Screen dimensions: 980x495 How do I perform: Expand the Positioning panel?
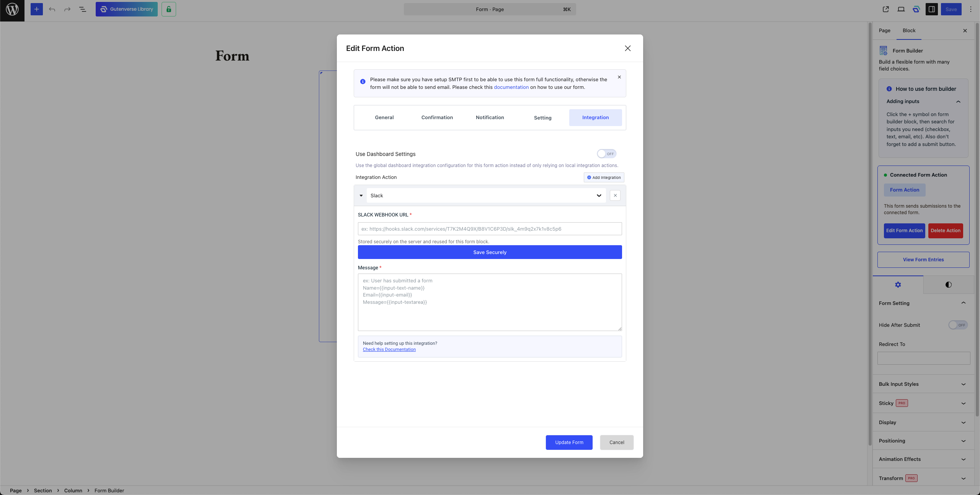[x=923, y=441]
